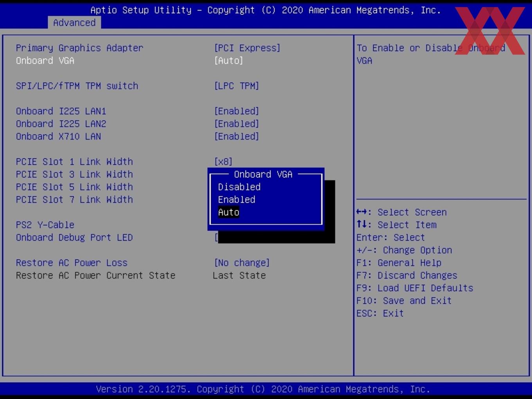The height and width of the screenshot is (399, 532).
Task: Select the Onboard X710 LAN label
Action: [x=58, y=137]
